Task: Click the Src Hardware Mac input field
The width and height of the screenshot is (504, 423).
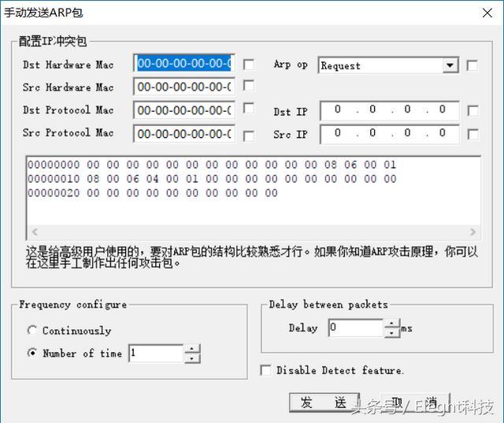Action: coord(184,87)
